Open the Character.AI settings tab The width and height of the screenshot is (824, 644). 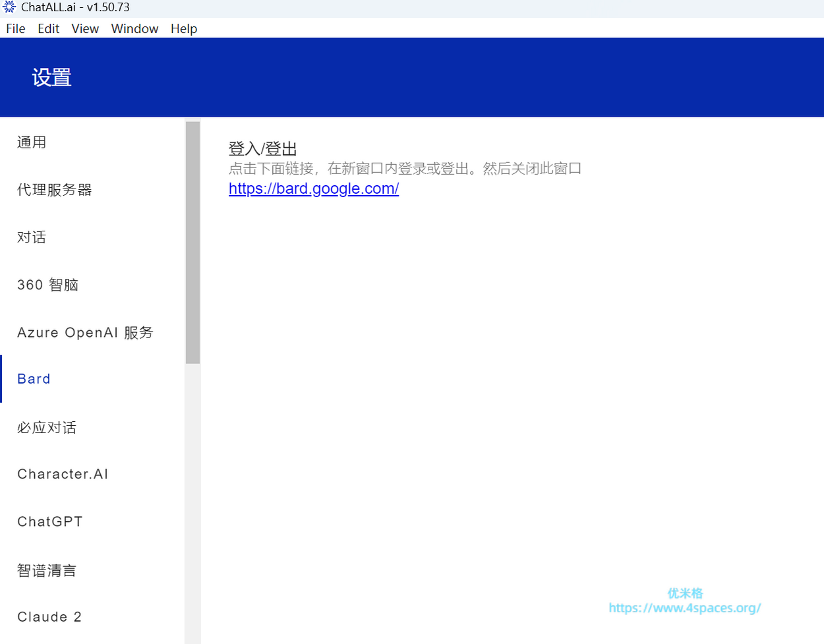(x=63, y=474)
